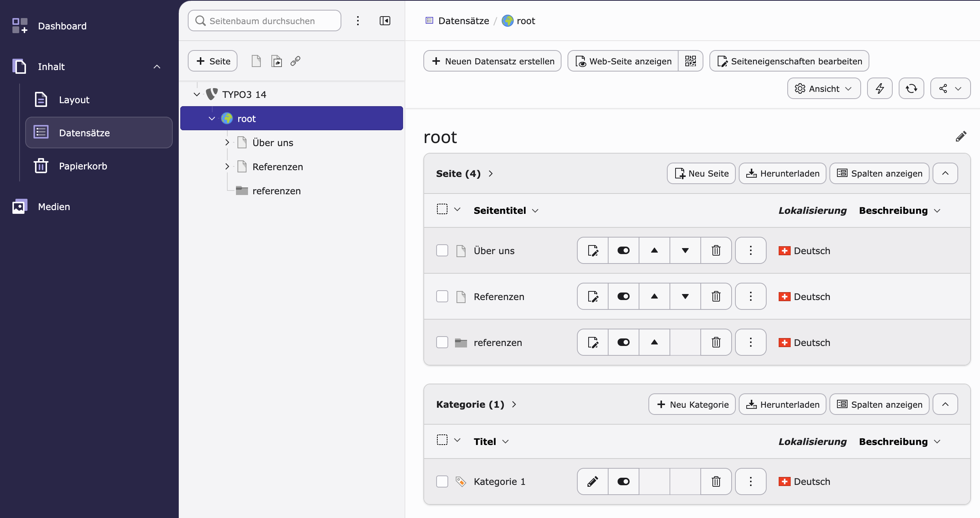This screenshot has width=980, height=518.
Task: Click the standard page type icon in tree toolbar
Action: pyautogui.click(x=256, y=61)
